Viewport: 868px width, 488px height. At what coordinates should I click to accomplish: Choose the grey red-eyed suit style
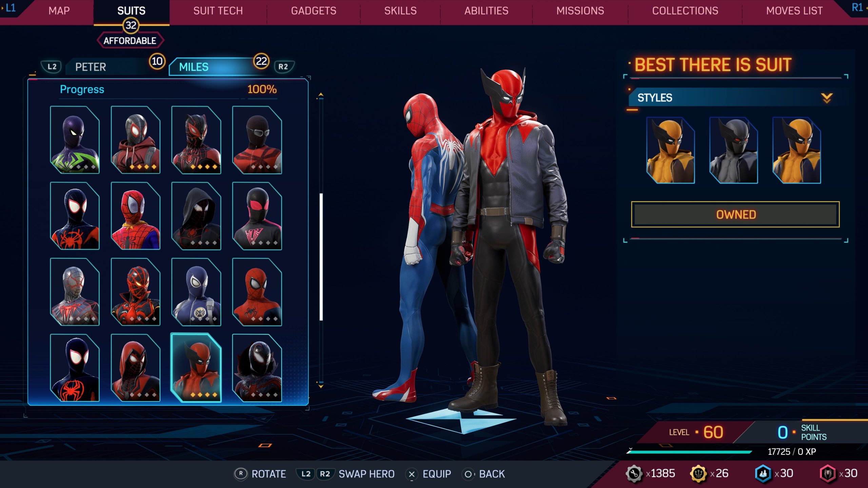[x=733, y=150]
